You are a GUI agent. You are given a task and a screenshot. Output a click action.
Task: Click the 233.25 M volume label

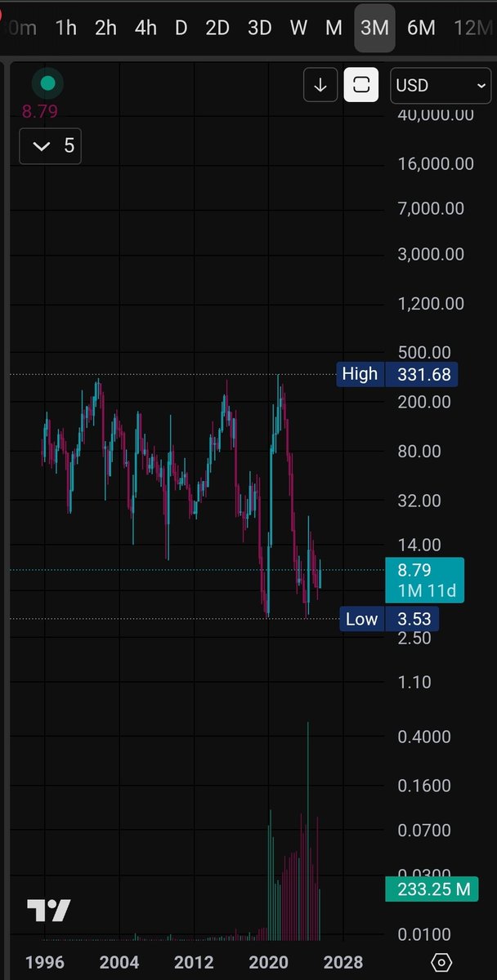pyautogui.click(x=431, y=889)
